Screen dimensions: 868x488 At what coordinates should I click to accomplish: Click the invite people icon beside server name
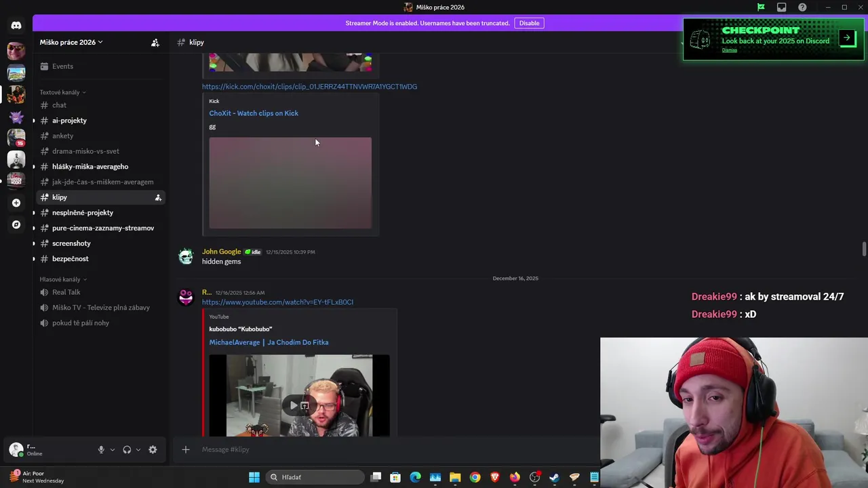(155, 42)
